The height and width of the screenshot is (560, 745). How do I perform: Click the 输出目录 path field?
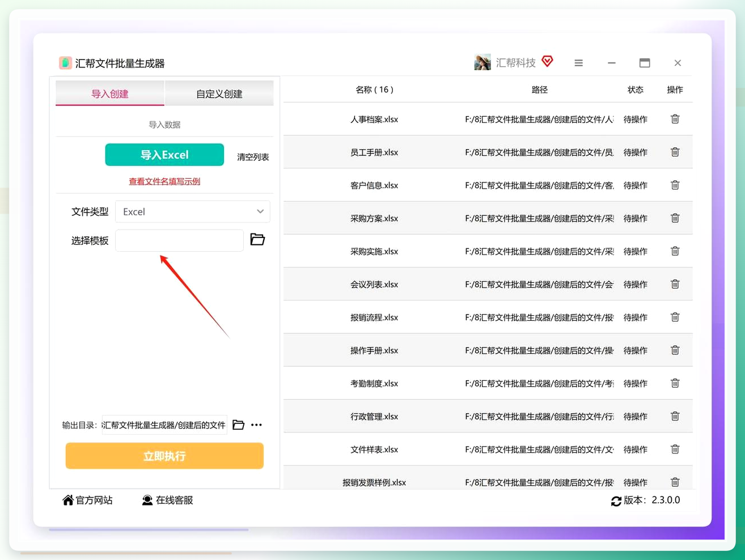pos(164,425)
